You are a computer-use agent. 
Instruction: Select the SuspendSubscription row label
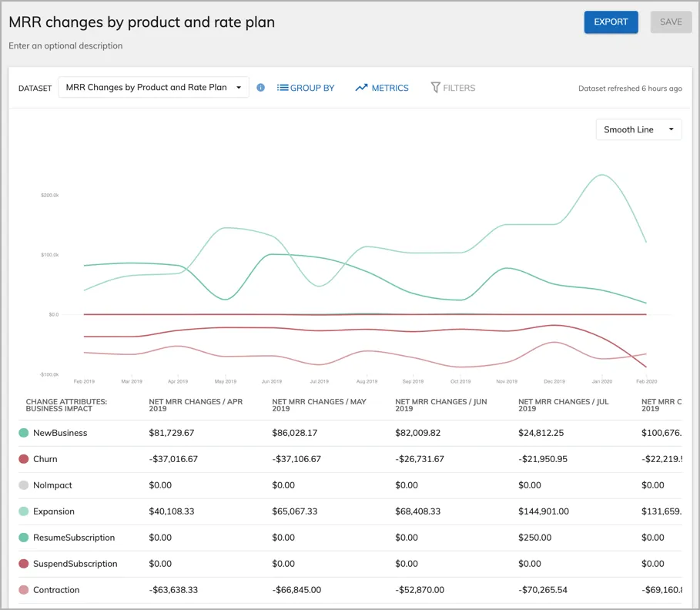coord(75,564)
